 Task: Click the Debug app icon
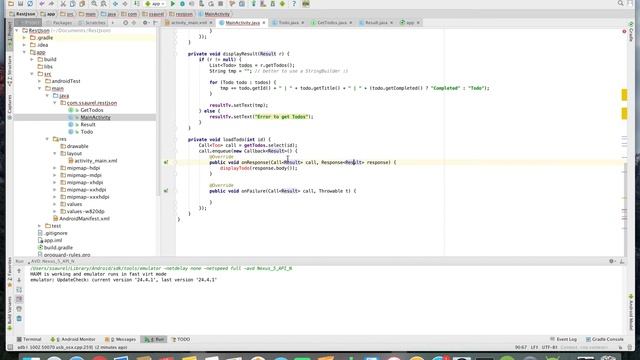[x=182, y=4]
